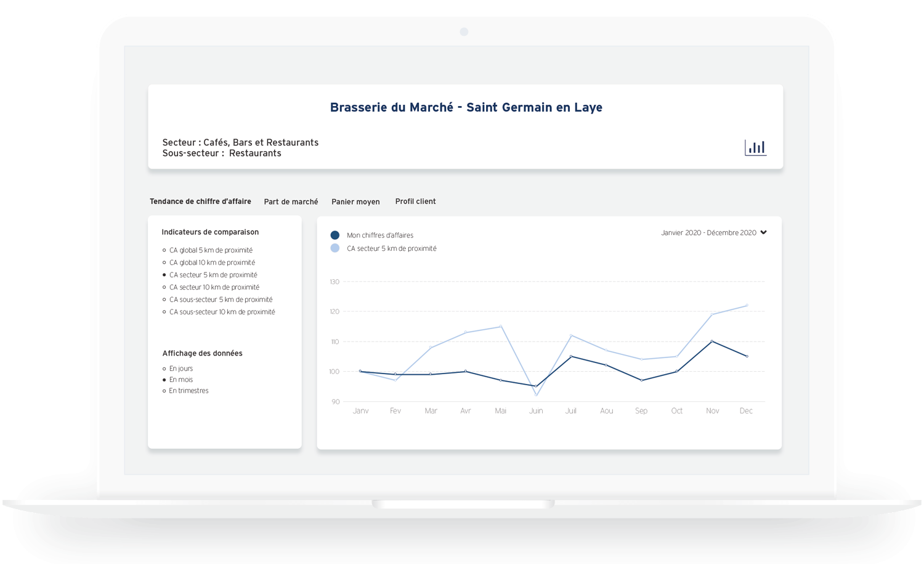This screenshot has height=564, width=924.
Task: Select CA sous-secteur 5 km de proximité
Action: [x=217, y=300]
